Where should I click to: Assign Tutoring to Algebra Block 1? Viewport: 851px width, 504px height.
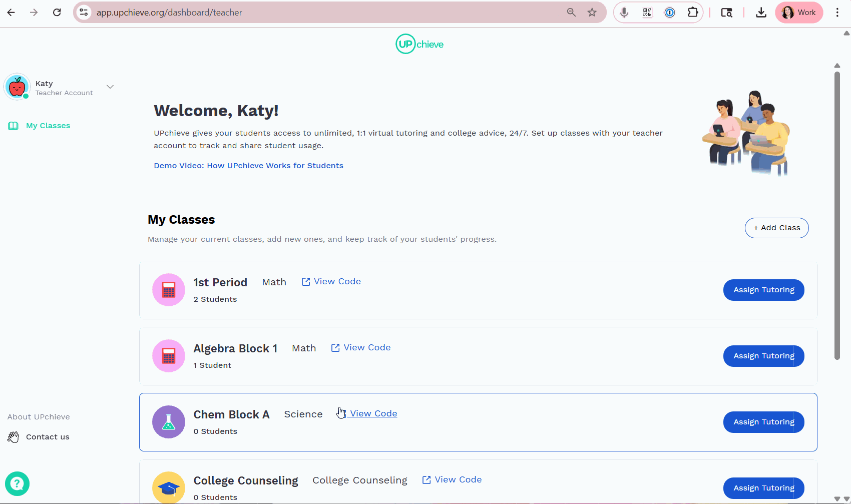pos(764,356)
